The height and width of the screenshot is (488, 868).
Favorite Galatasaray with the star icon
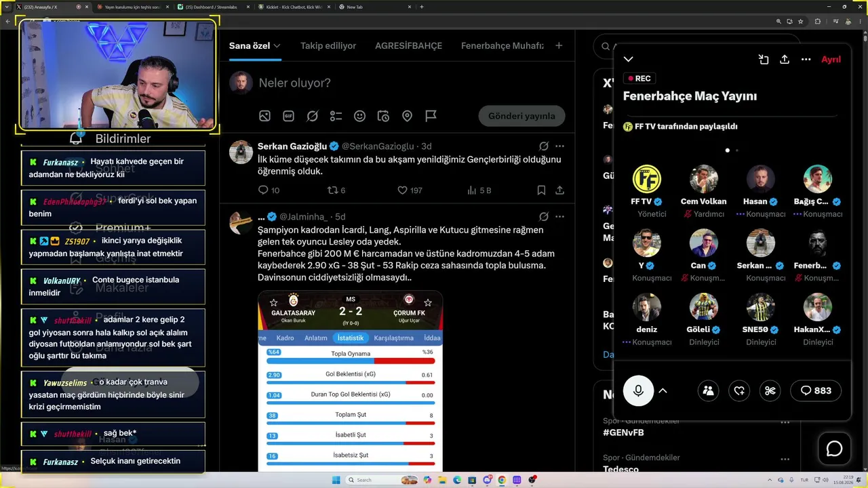tap(274, 302)
